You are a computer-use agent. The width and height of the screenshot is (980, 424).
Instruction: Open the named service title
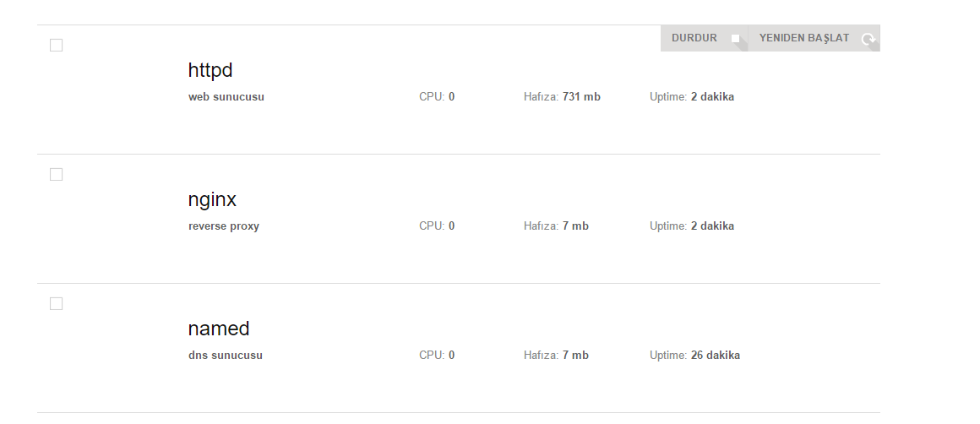click(219, 329)
